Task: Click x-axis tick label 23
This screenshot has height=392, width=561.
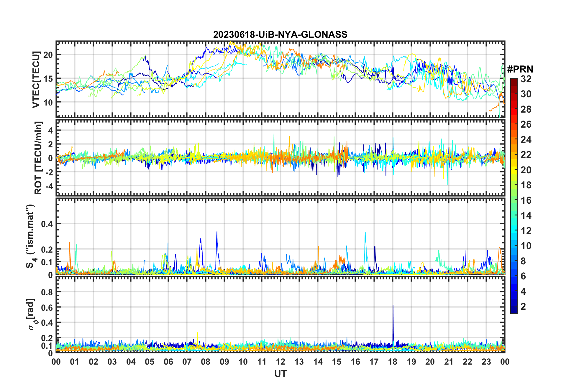Action: click(x=486, y=362)
